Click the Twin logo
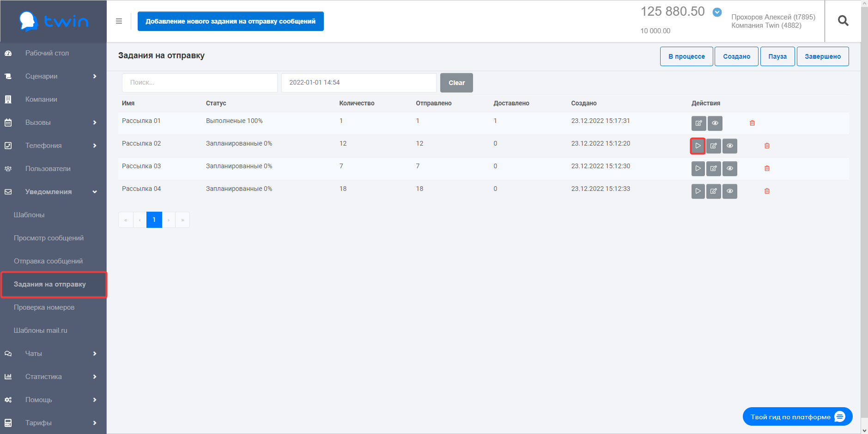868x434 pixels. (x=53, y=21)
